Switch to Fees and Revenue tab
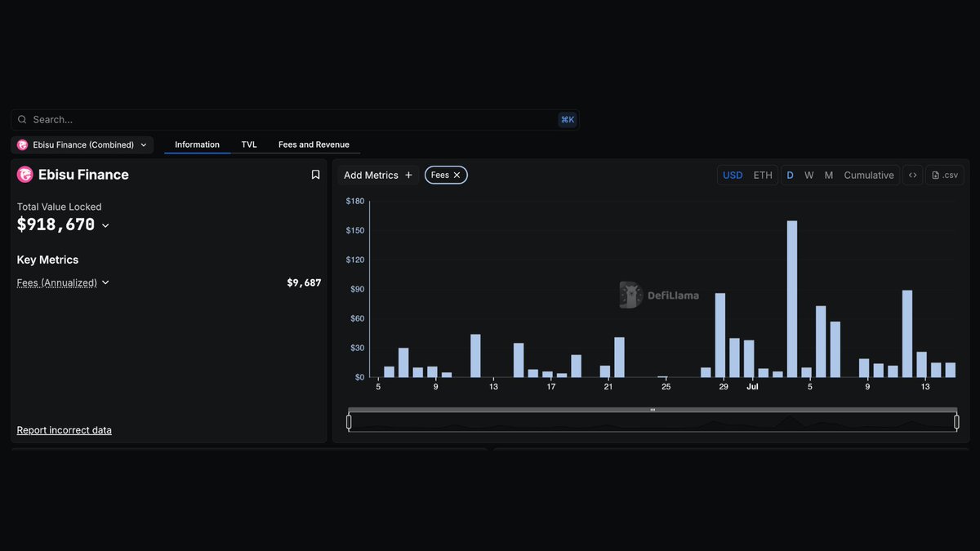 point(314,144)
